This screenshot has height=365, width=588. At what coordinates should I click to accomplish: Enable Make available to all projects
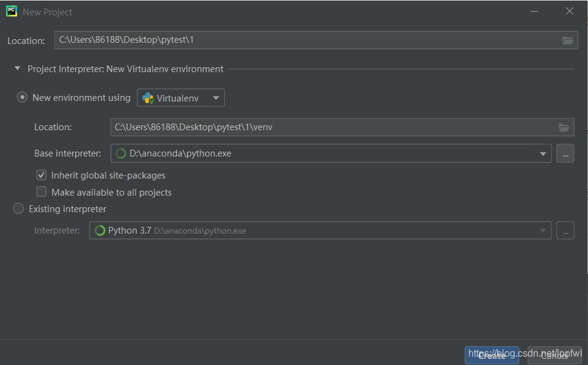point(42,192)
